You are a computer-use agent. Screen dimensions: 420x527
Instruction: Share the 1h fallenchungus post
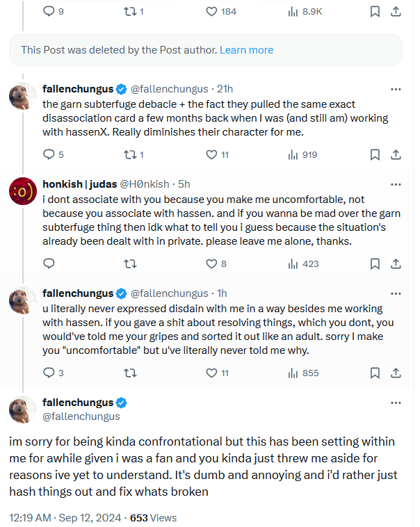coord(395,373)
